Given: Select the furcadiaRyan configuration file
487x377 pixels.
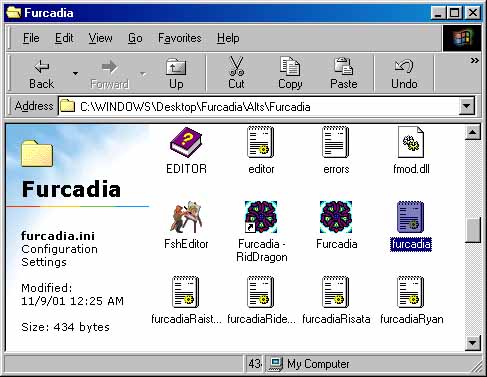Looking at the screenshot, I should (411, 292).
